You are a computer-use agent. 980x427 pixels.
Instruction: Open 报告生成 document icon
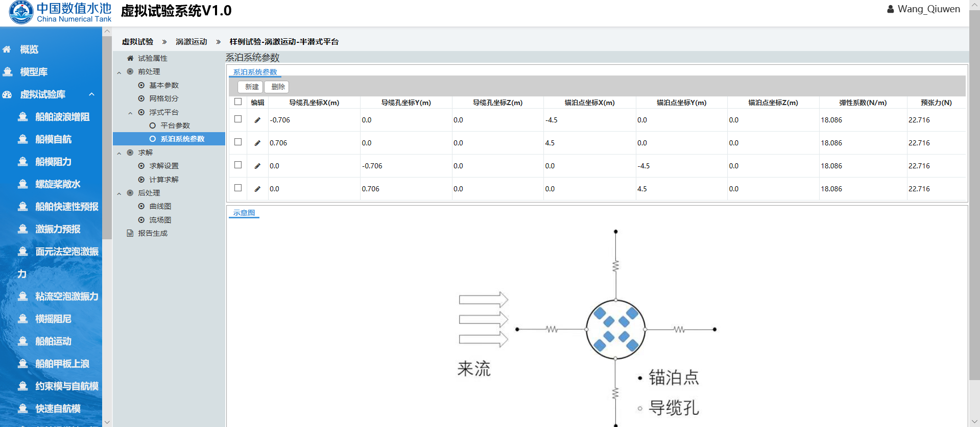point(130,233)
